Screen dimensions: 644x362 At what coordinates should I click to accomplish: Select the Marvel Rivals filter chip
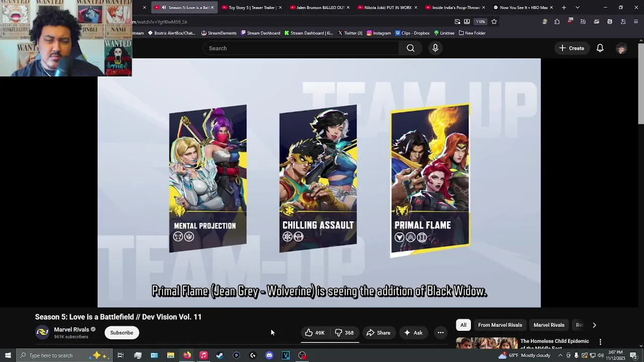(x=549, y=325)
